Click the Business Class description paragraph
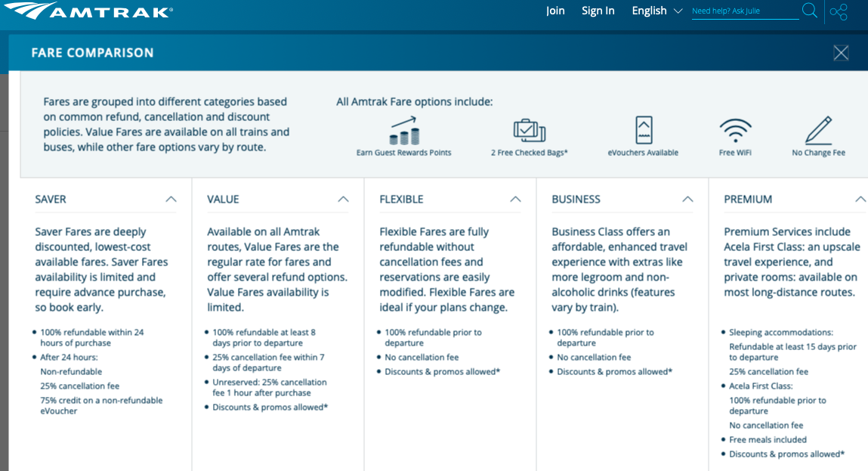 619,269
